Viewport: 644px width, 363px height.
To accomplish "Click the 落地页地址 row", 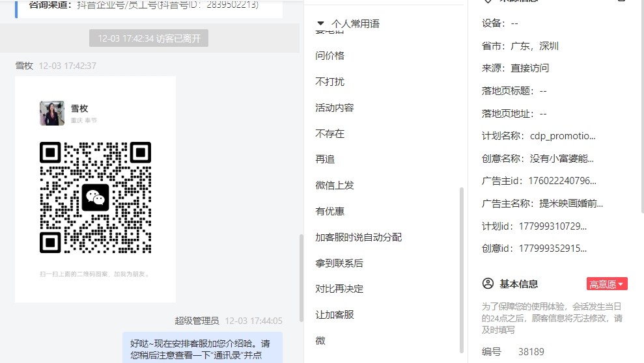I will (x=514, y=113).
